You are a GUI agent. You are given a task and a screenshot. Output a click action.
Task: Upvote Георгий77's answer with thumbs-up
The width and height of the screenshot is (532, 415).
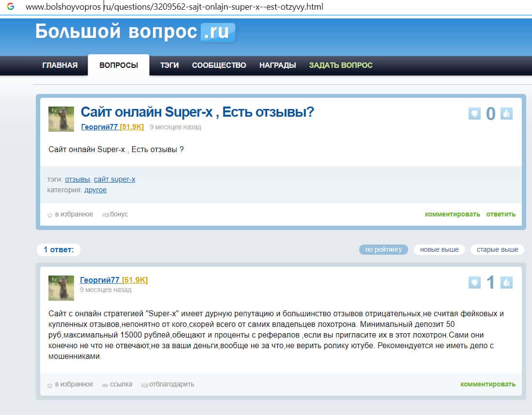506,282
